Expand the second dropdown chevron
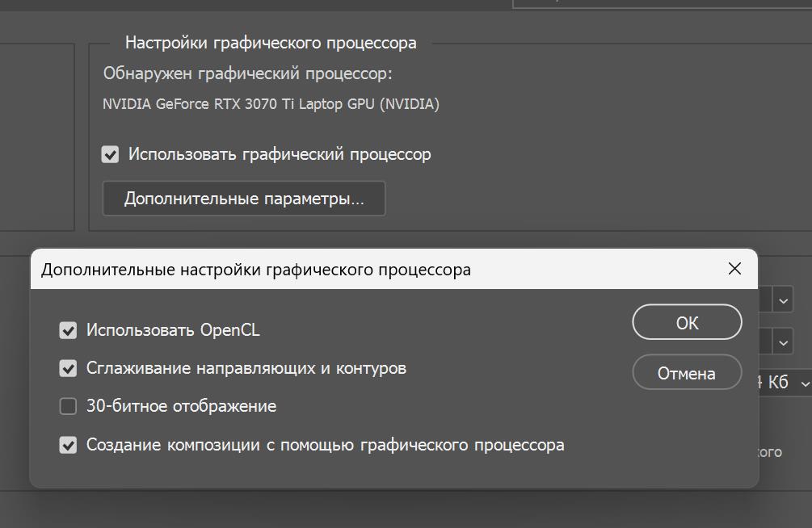This screenshot has width=812, height=528. 781,342
